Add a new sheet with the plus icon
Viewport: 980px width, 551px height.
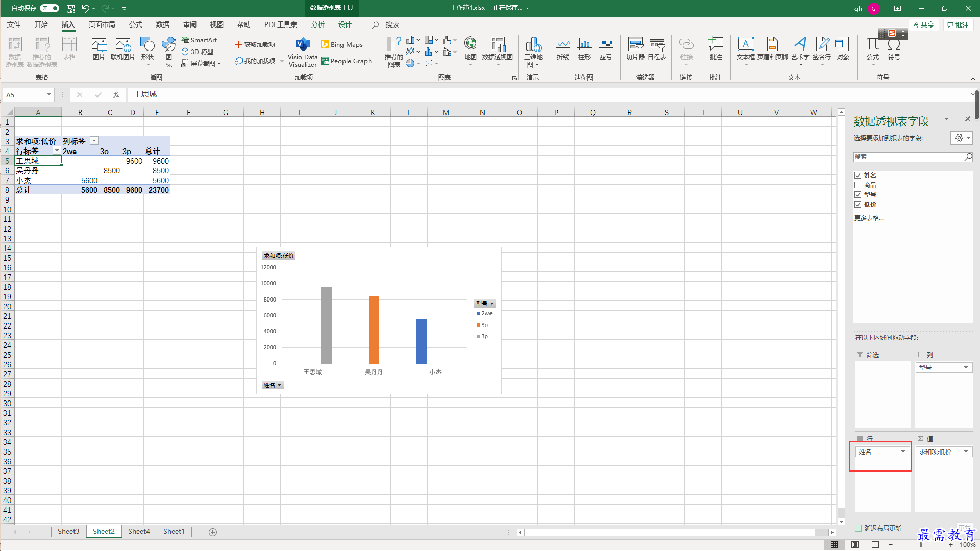click(x=213, y=532)
